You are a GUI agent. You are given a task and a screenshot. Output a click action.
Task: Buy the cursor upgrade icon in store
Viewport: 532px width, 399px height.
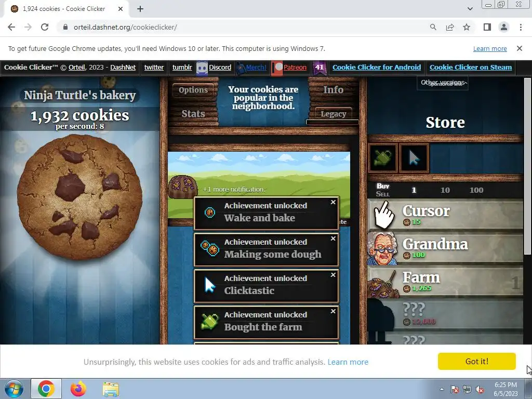coord(414,158)
